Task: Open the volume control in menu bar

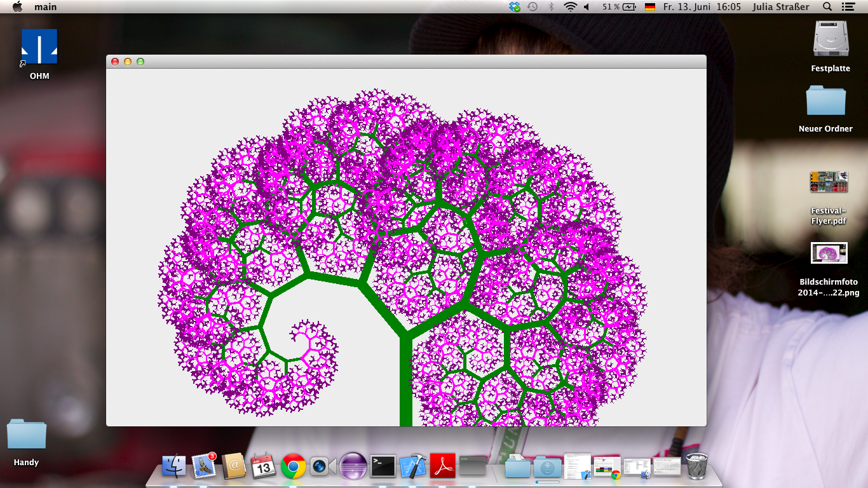Action: (x=587, y=7)
